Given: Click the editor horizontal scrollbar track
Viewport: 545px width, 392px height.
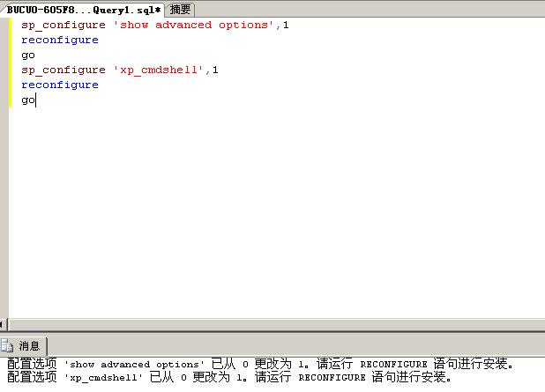Looking at the screenshot, I should coord(276,325).
